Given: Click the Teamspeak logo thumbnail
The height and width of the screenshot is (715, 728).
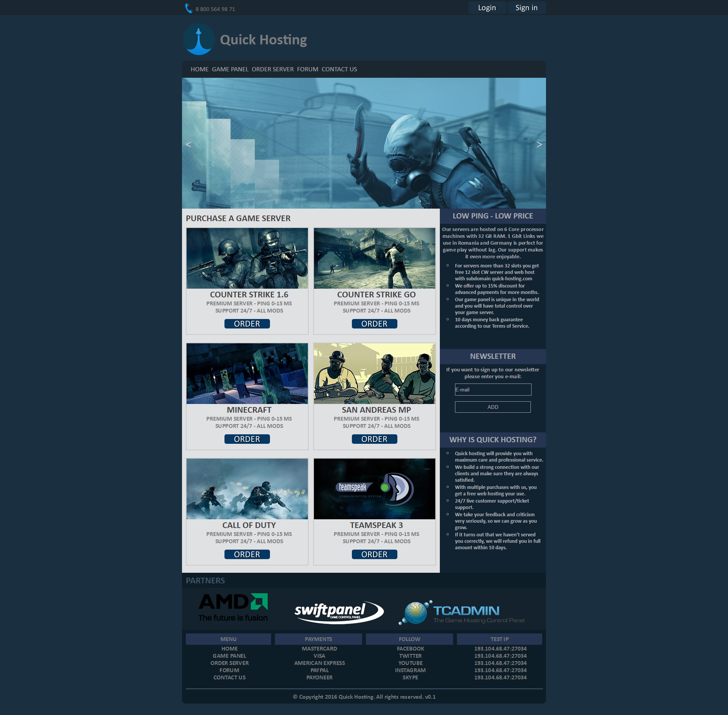Looking at the screenshot, I should pos(375,489).
